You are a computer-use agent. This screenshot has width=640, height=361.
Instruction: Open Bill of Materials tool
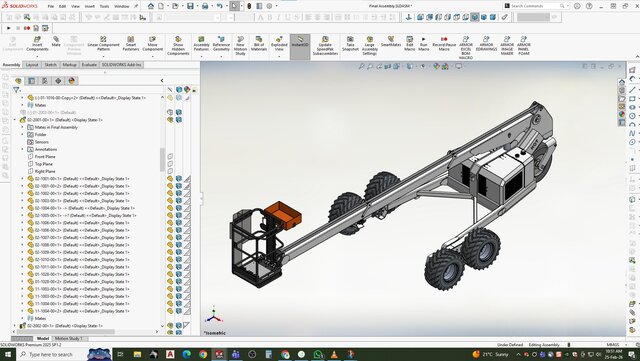click(259, 44)
